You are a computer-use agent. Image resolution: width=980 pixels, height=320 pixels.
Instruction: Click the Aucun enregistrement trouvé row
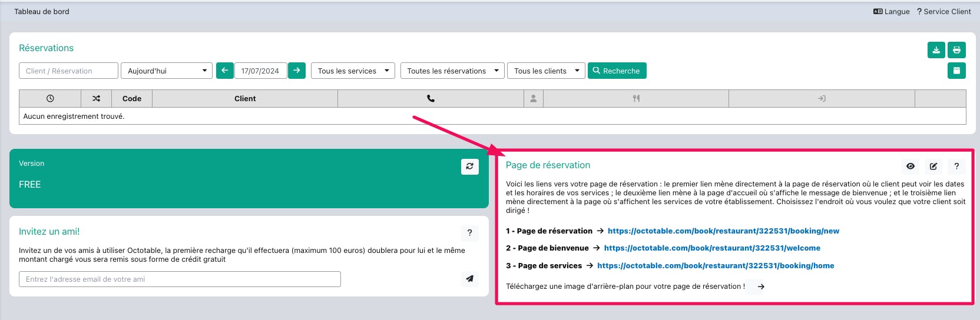pyautogui.click(x=492, y=116)
